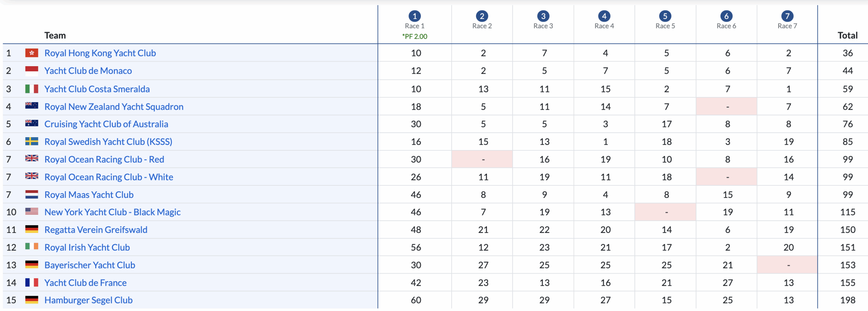Click Race 4 score 1 for Royal Swedish Yacht Club

pos(606,142)
